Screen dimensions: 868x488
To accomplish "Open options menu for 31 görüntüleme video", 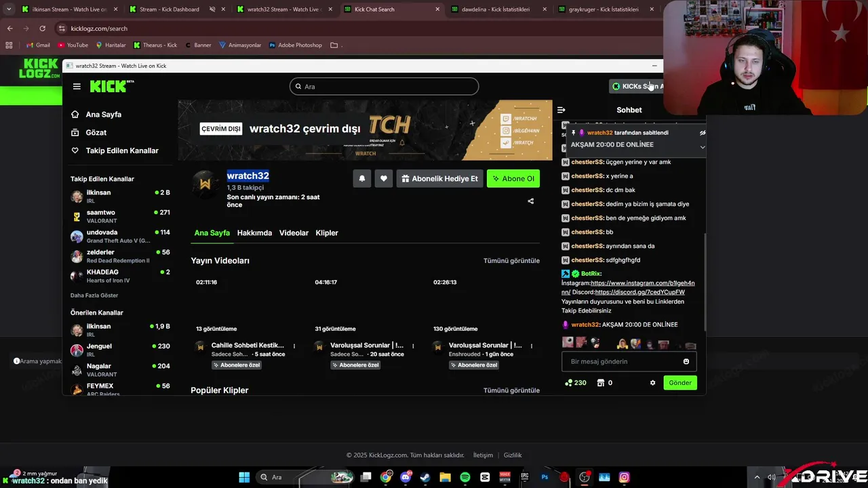I will 413,346.
